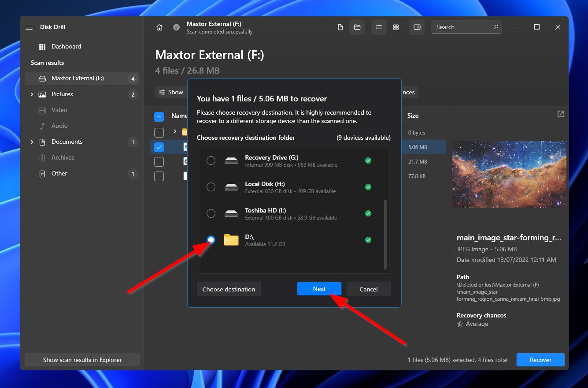Select the grid view layout icon
This screenshot has width=588, height=388.
click(396, 27)
